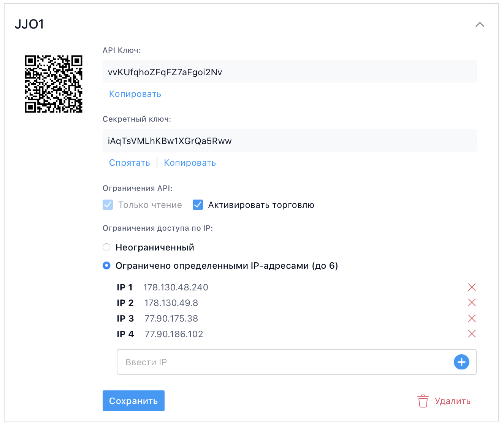Click the IP address 178.130.48.240
Viewport: 504px width, 428px height.
coord(176,287)
